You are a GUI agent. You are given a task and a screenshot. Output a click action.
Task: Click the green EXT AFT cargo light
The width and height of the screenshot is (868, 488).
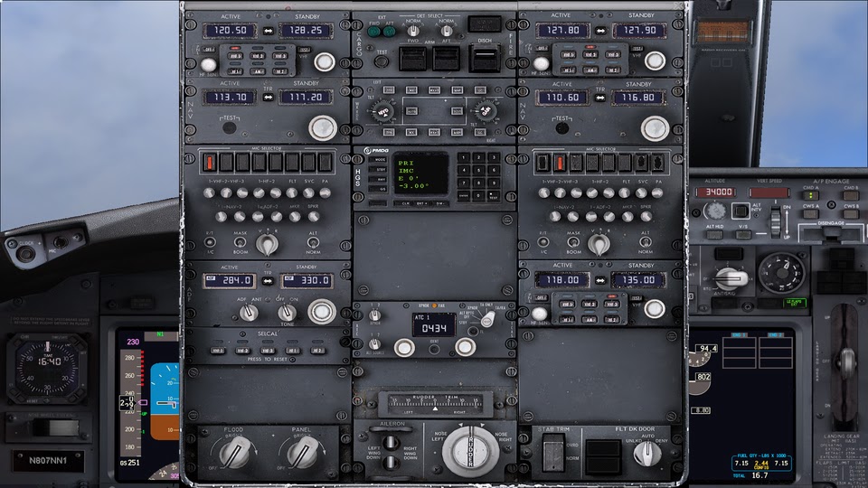point(389,32)
